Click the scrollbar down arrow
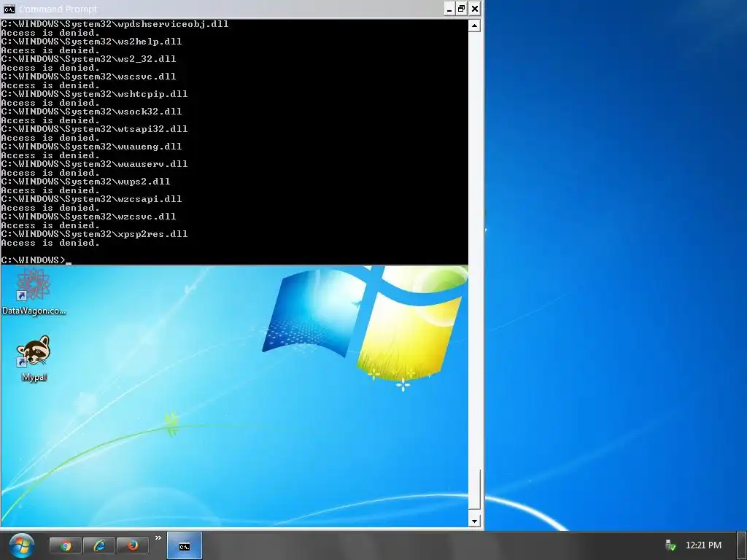 [x=474, y=521]
